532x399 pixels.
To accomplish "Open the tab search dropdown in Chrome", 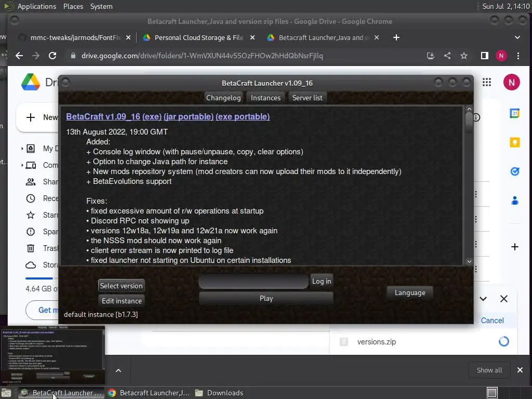I will pos(517,37).
